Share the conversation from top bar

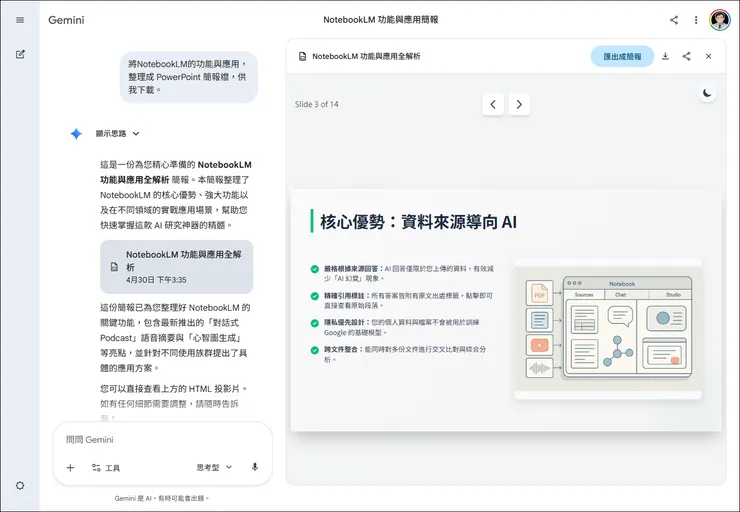coord(674,20)
